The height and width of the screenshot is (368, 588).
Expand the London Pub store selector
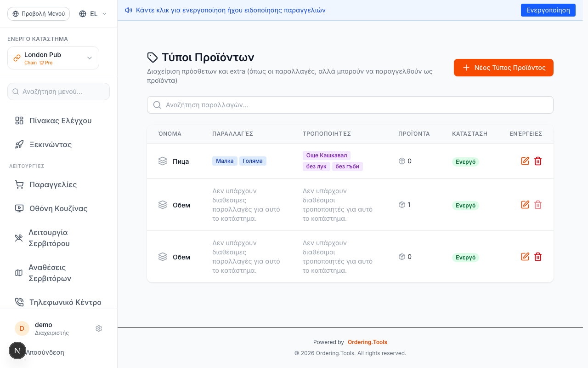53,58
